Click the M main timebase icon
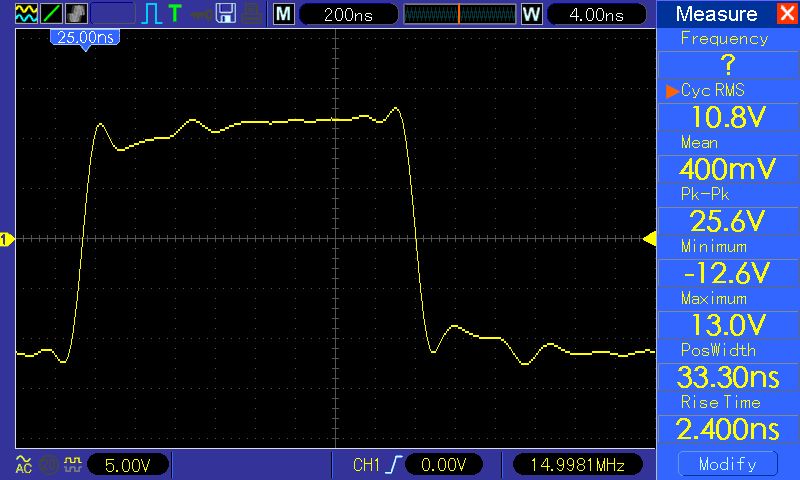The width and height of the screenshot is (800, 480). (x=283, y=14)
